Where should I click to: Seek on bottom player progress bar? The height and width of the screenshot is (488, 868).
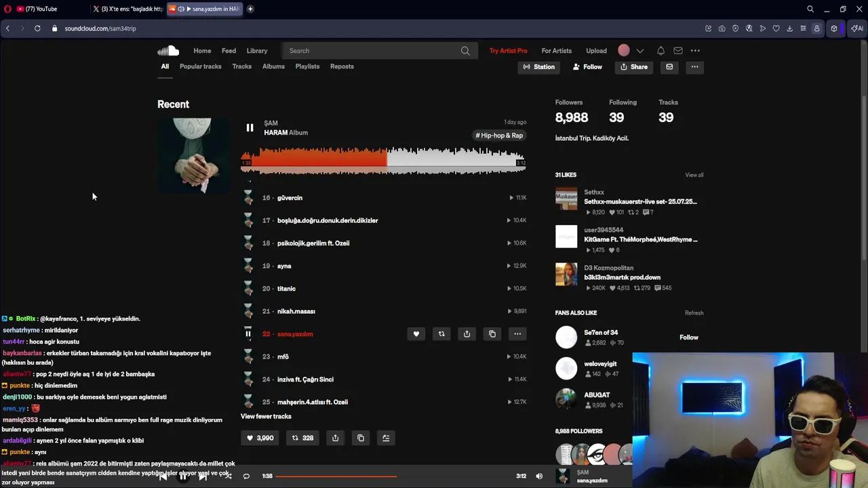tap(395, 476)
